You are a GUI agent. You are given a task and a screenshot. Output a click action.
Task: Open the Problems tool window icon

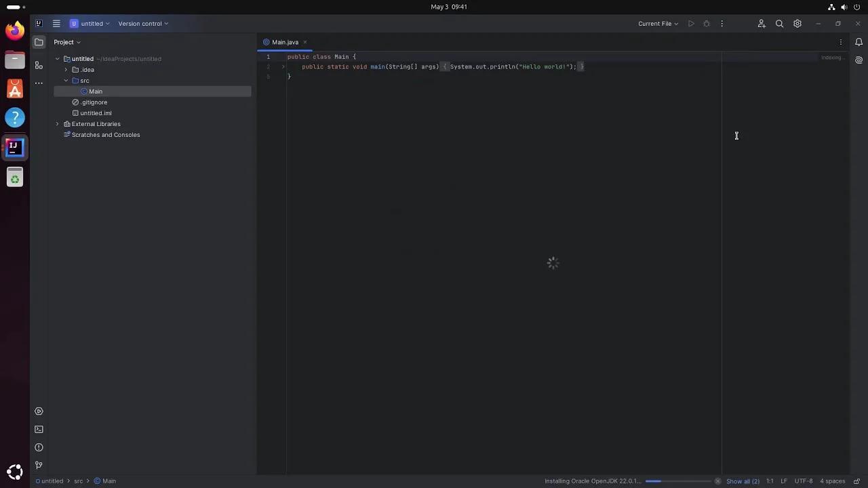39,447
